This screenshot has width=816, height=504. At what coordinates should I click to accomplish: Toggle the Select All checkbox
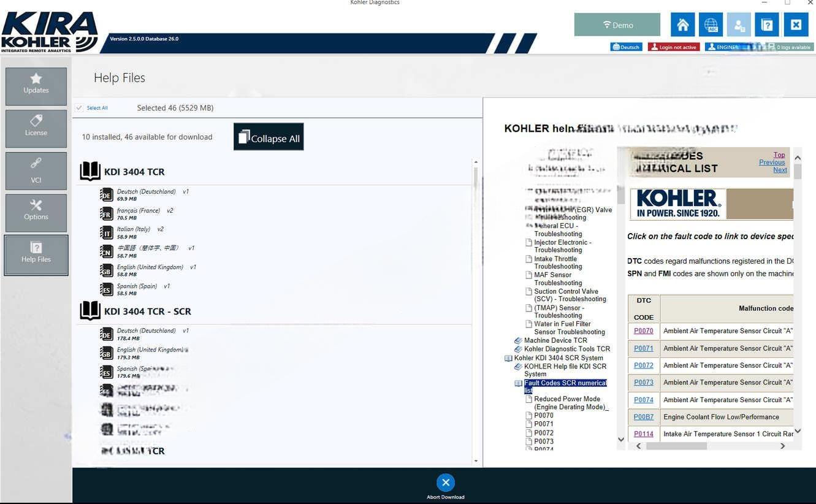pos(79,108)
